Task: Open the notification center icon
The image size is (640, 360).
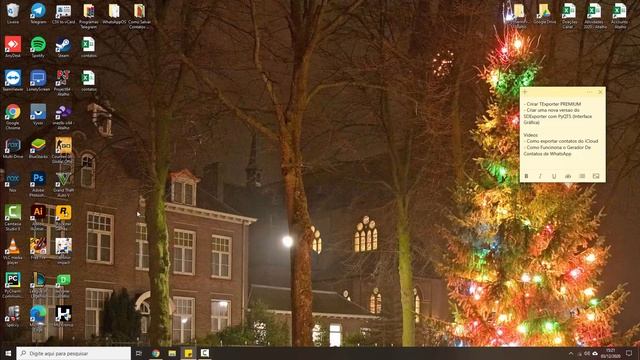Action: pos(629,353)
